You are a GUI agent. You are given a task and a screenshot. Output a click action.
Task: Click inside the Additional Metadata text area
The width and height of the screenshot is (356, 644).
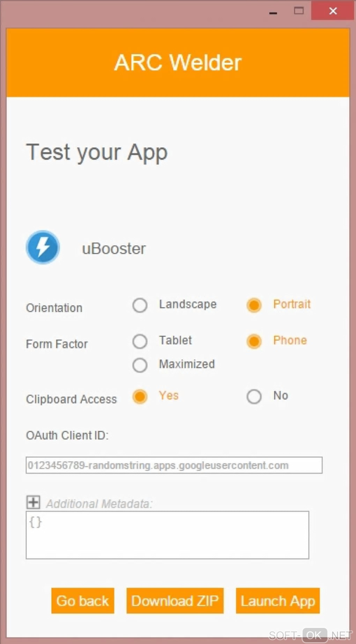click(167, 535)
